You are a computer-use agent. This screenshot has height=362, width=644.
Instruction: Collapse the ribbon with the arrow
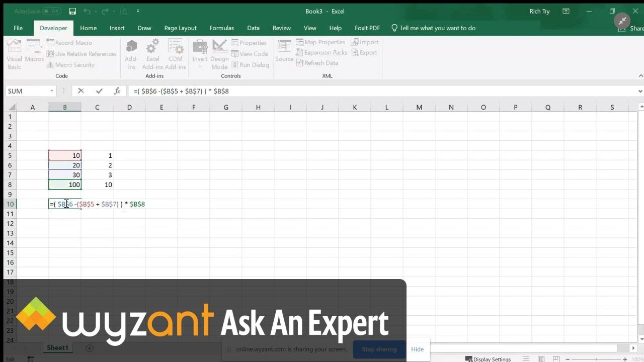coord(641,76)
